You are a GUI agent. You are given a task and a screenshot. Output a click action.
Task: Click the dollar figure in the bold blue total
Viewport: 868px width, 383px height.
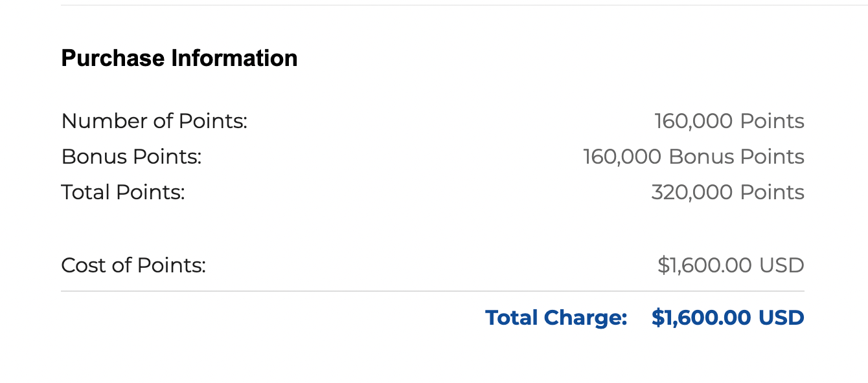(701, 318)
